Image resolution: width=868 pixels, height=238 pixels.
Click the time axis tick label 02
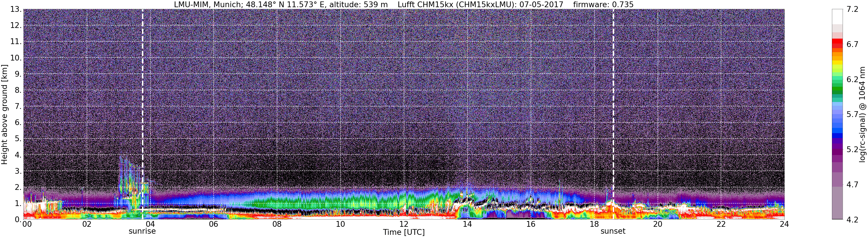[x=87, y=224]
